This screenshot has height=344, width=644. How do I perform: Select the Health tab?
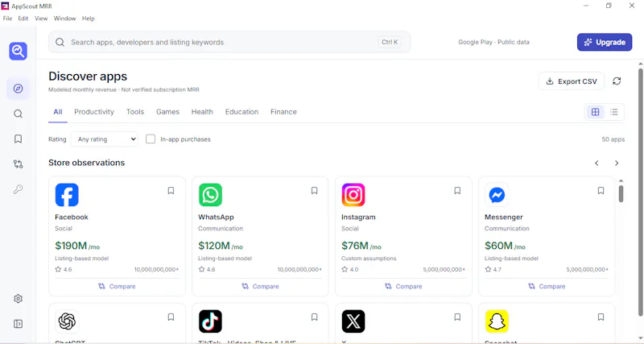pos(202,112)
